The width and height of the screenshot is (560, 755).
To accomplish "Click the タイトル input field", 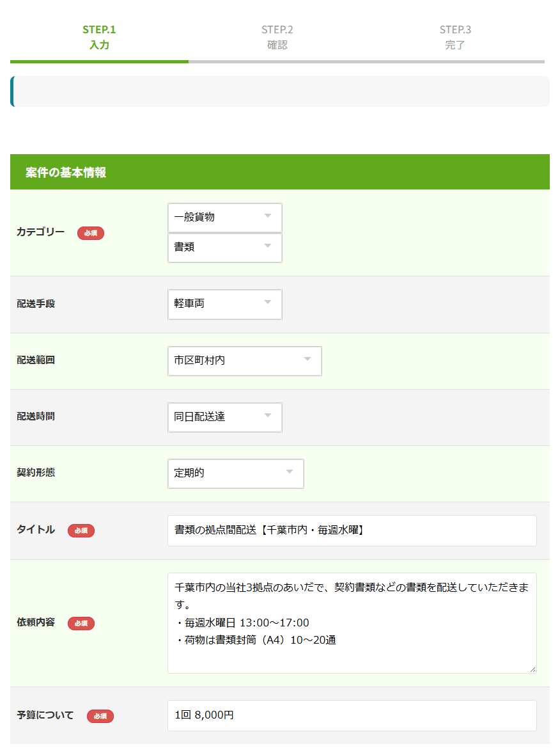I will (x=352, y=530).
